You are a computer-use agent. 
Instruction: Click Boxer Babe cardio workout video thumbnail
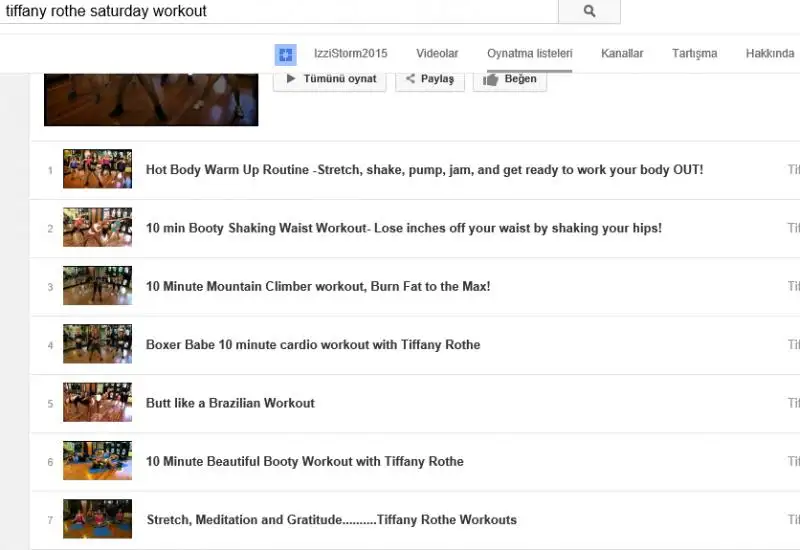(x=97, y=344)
